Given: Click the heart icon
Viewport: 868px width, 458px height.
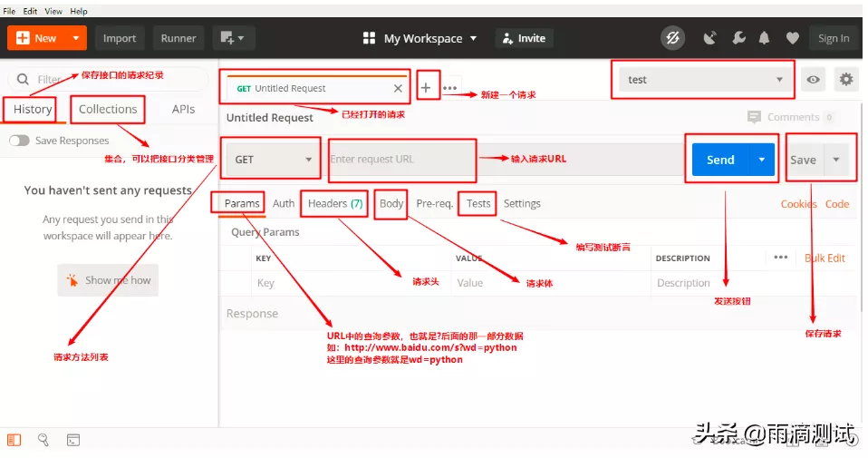Looking at the screenshot, I should [793, 38].
